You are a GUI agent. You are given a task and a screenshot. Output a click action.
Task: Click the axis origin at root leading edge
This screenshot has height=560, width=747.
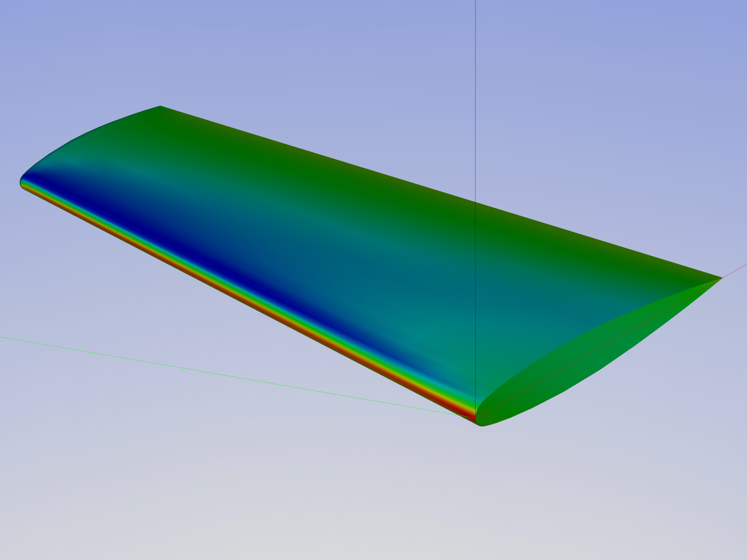pyautogui.click(x=475, y=418)
